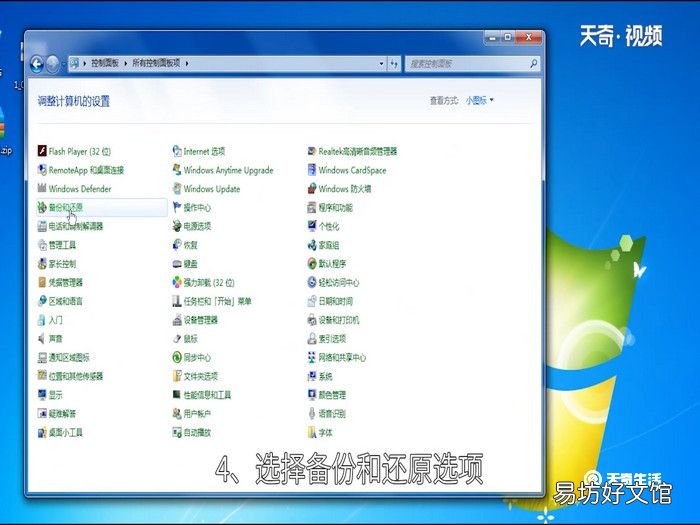Click the 键盘 icon
The image size is (700, 525).
177,263
